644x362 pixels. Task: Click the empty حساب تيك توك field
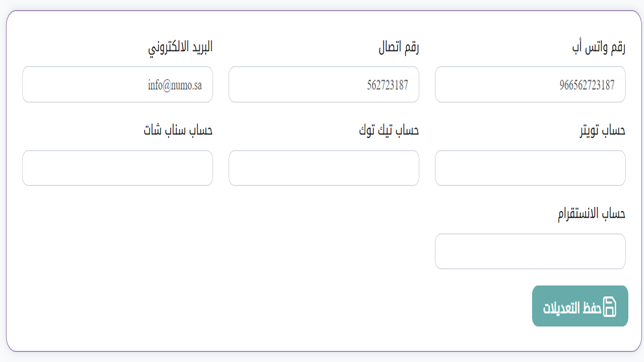click(x=324, y=168)
